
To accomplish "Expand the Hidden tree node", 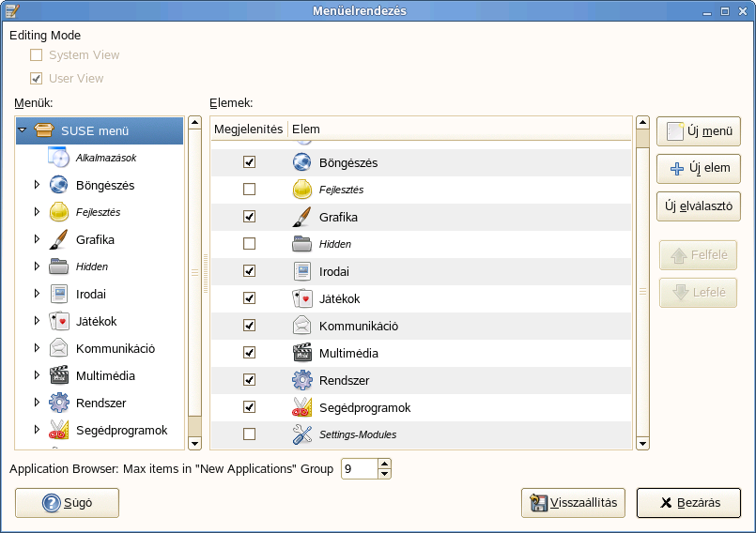I will coord(37,266).
